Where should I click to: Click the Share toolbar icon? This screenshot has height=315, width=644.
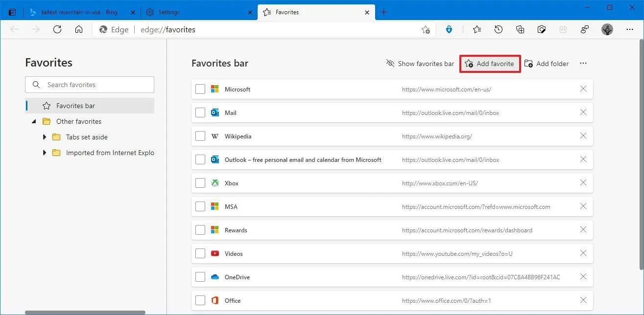coord(563,29)
